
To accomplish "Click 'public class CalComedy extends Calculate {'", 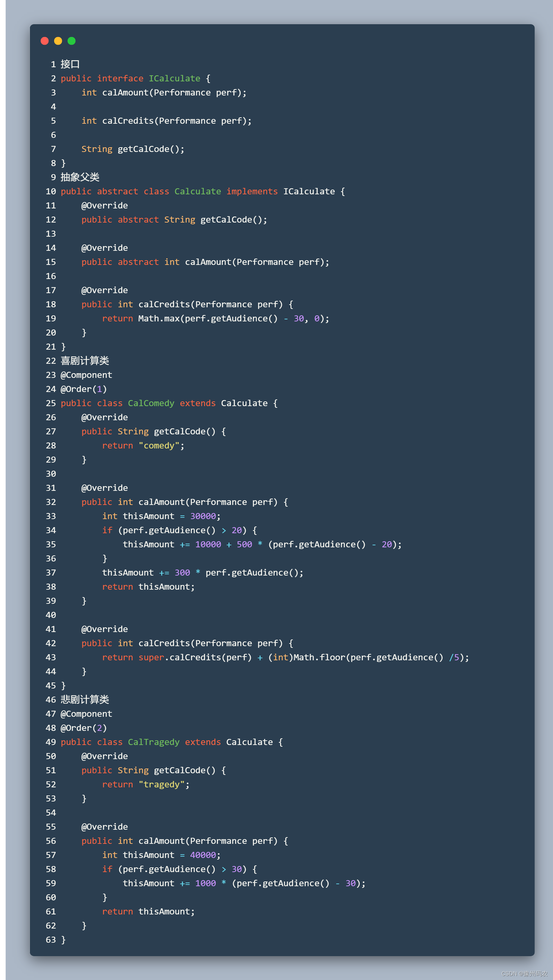I will coord(169,403).
